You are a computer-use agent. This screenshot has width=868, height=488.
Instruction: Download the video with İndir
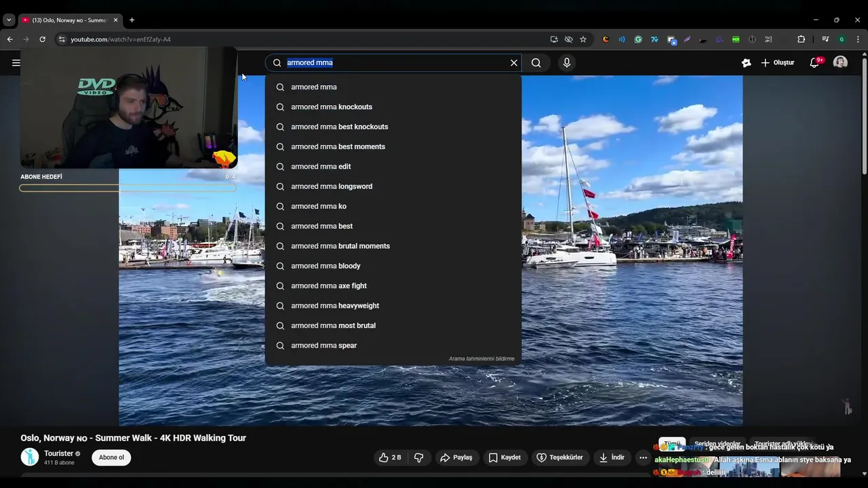pos(611,457)
